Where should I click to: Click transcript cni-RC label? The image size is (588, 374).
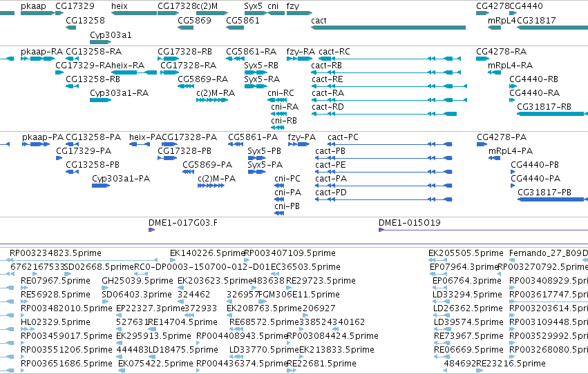pyautogui.click(x=281, y=93)
